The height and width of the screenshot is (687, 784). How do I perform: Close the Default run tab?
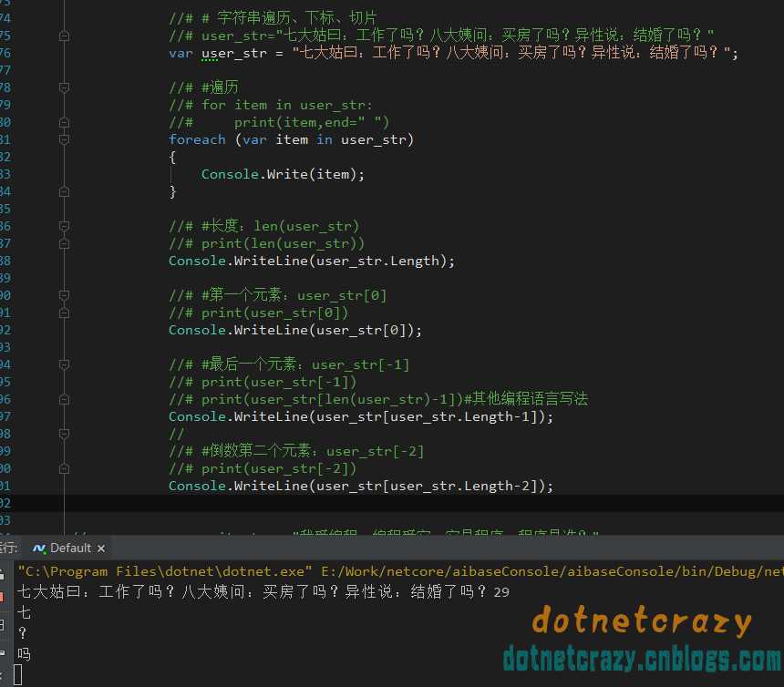click(x=101, y=549)
